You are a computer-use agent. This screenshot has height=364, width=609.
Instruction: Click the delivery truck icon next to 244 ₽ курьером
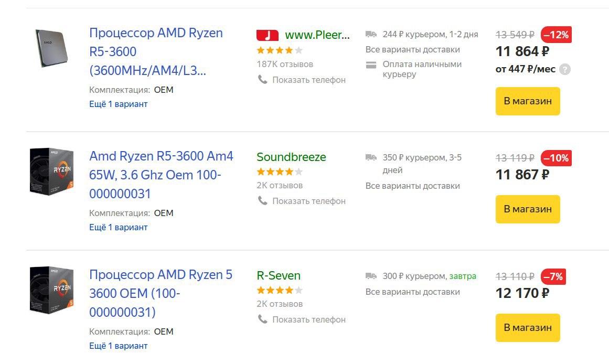[x=371, y=34]
